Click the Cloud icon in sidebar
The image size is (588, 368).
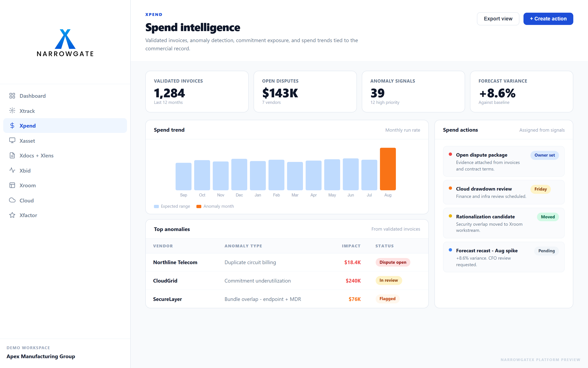(x=12, y=200)
